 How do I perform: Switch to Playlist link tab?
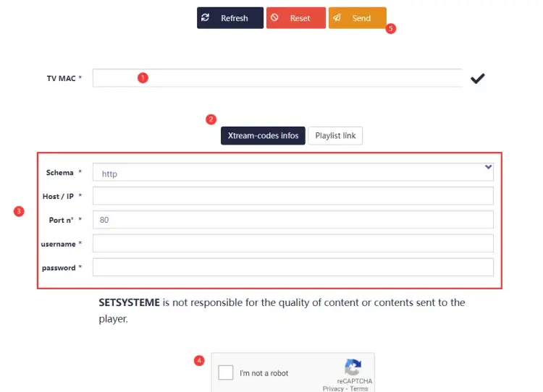pos(335,136)
